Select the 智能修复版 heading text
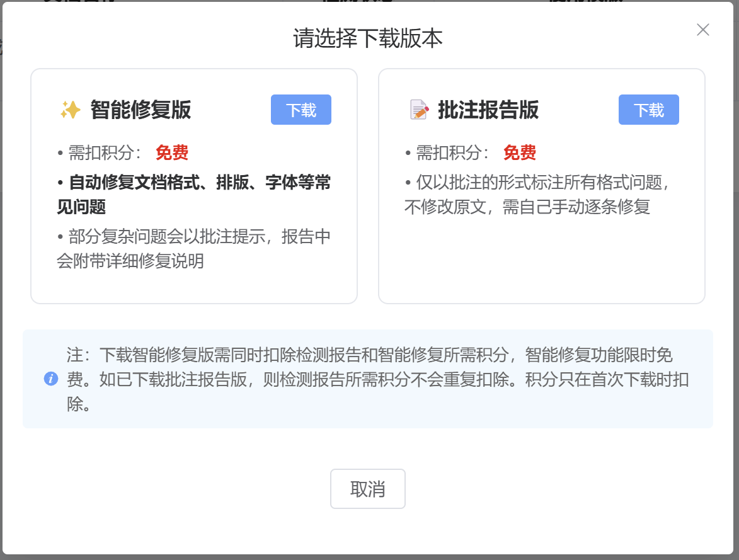 (x=140, y=110)
